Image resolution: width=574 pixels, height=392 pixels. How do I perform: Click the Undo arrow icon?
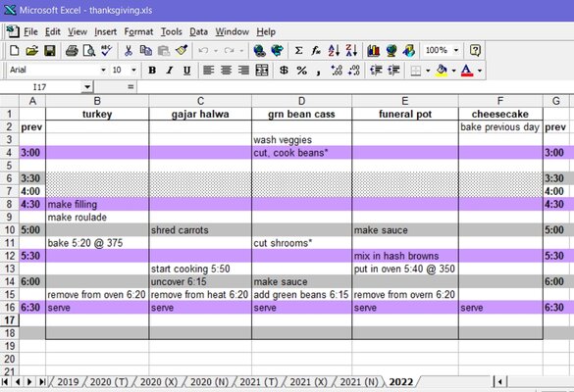coord(203,50)
